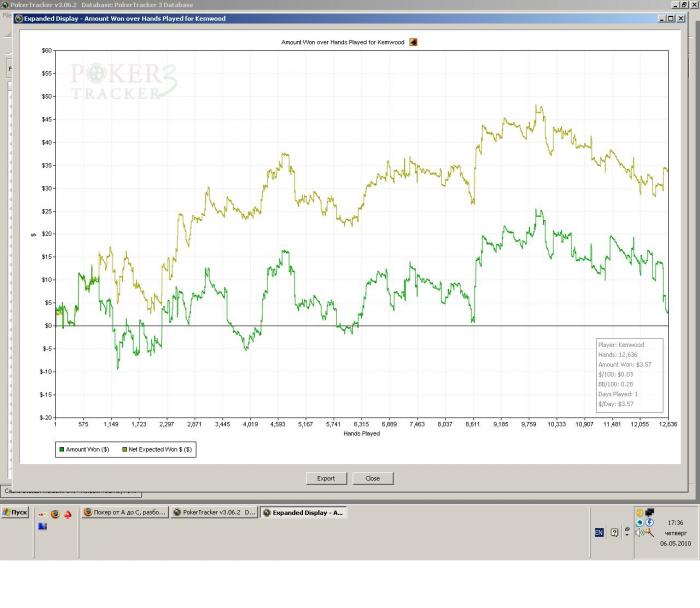Click the chart title Amount Won over Hands Played

pyautogui.click(x=342, y=42)
